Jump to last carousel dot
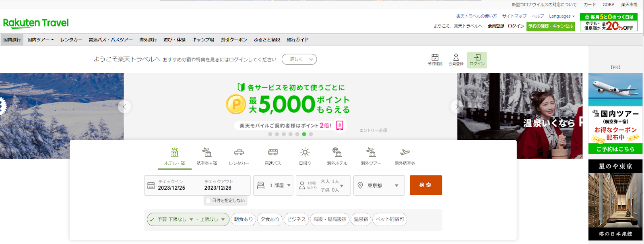Screen dimensions: 644x244 tap(311, 134)
